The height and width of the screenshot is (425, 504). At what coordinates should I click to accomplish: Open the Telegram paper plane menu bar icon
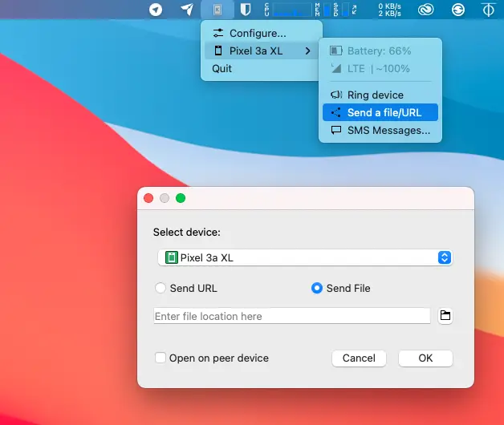187,10
